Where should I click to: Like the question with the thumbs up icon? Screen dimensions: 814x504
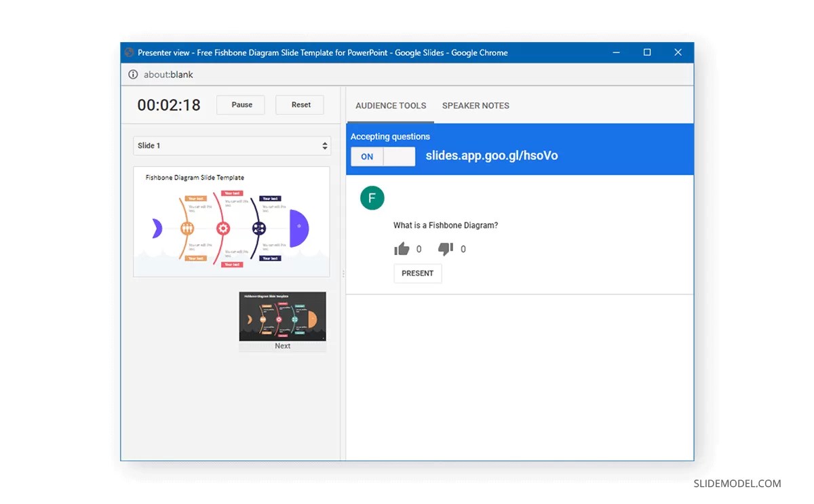[402, 249]
